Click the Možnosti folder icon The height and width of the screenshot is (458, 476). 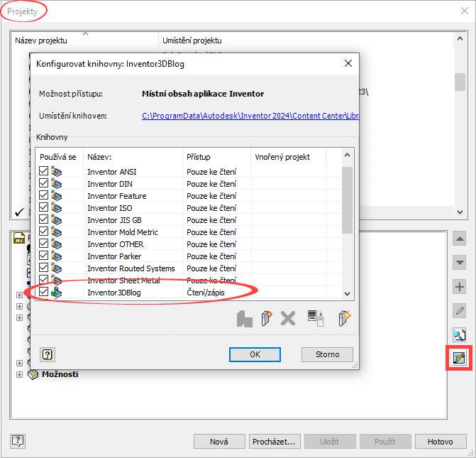(33, 374)
